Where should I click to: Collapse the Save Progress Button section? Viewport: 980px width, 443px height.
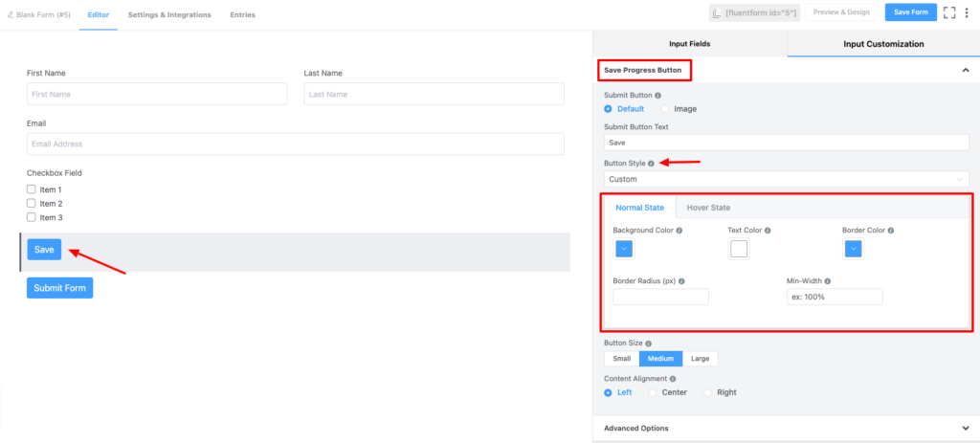click(x=965, y=71)
